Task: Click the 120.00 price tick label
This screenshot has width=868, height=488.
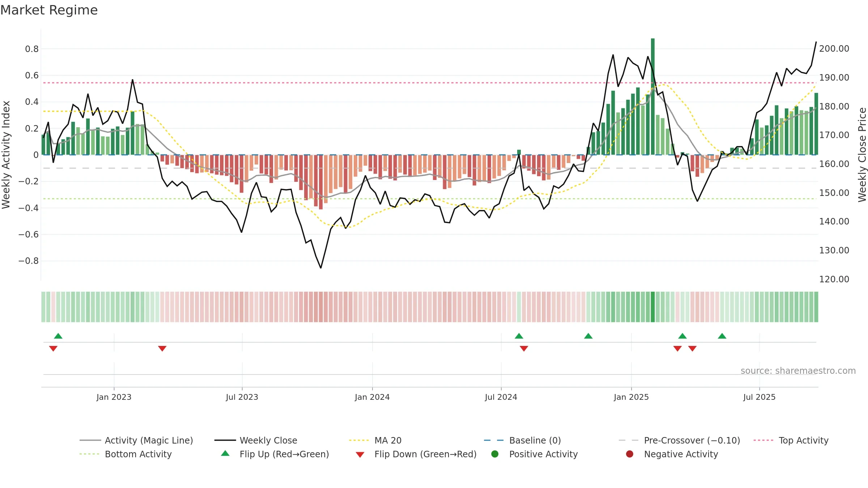Action: click(834, 279)
